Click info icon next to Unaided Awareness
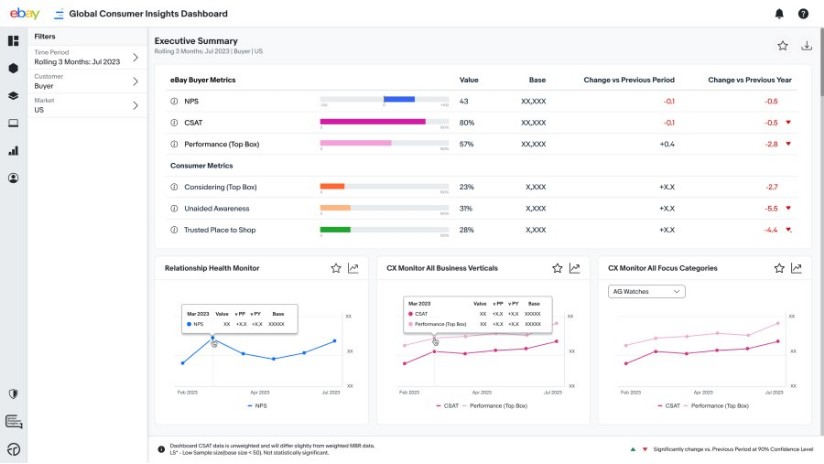The image size is (824, 464). (174, 208)
